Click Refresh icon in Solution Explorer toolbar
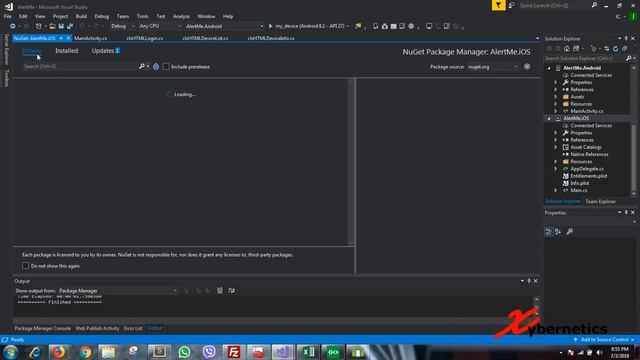Screen dimensions: 640x360 click(x=616, y=49)
